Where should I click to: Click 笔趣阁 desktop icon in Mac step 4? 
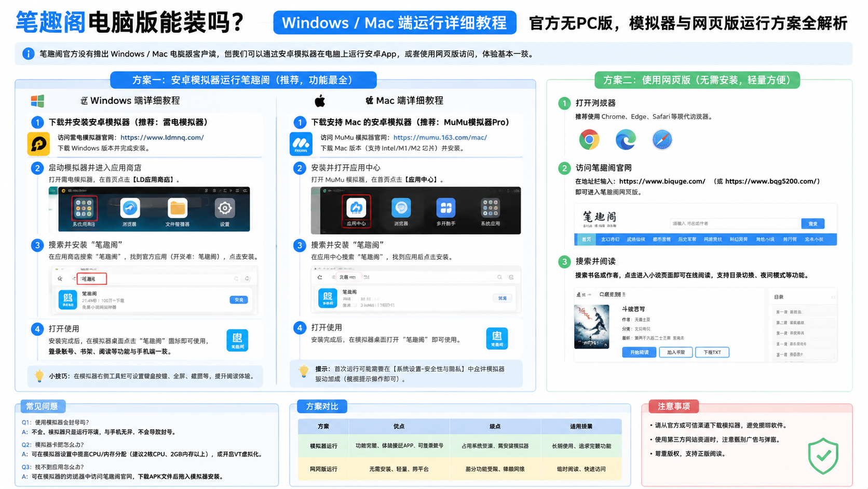coord(497,338)
